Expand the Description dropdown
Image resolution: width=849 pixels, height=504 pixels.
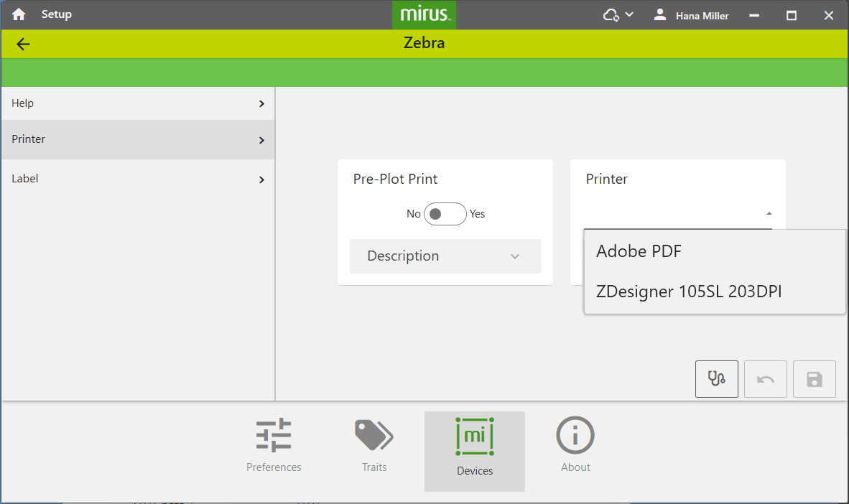[445, 256]
